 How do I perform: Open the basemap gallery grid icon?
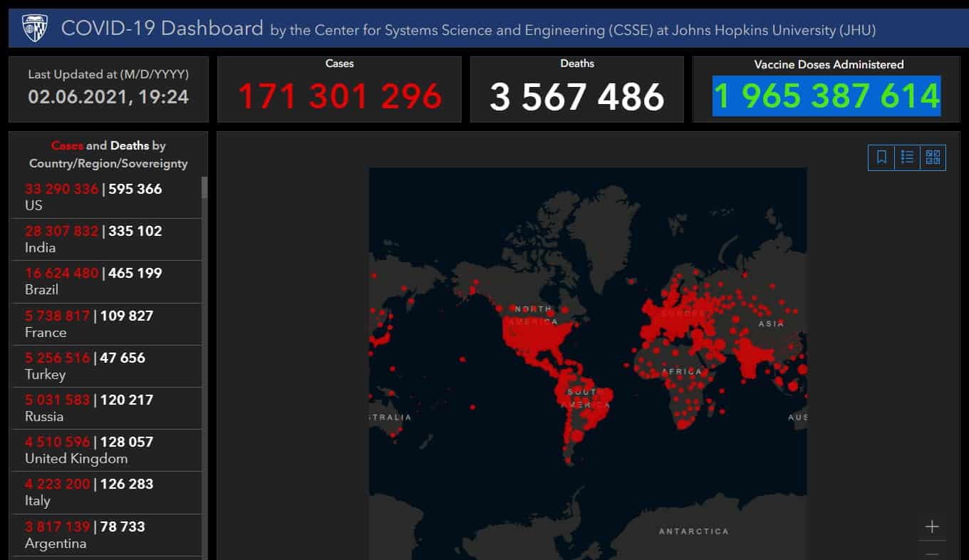933,157
